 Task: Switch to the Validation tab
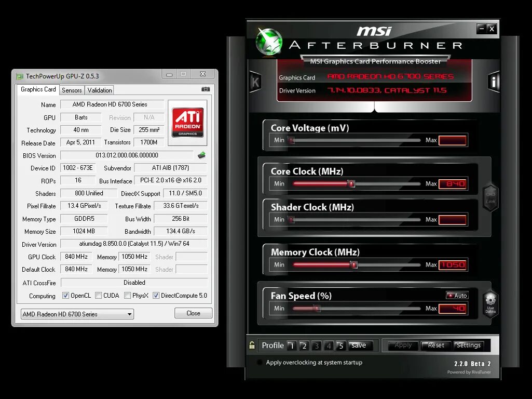tap(100, 90)
